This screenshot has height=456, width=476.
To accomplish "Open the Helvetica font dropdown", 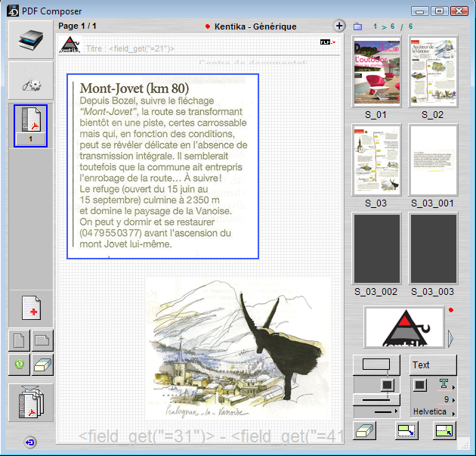I will [434, 412].
